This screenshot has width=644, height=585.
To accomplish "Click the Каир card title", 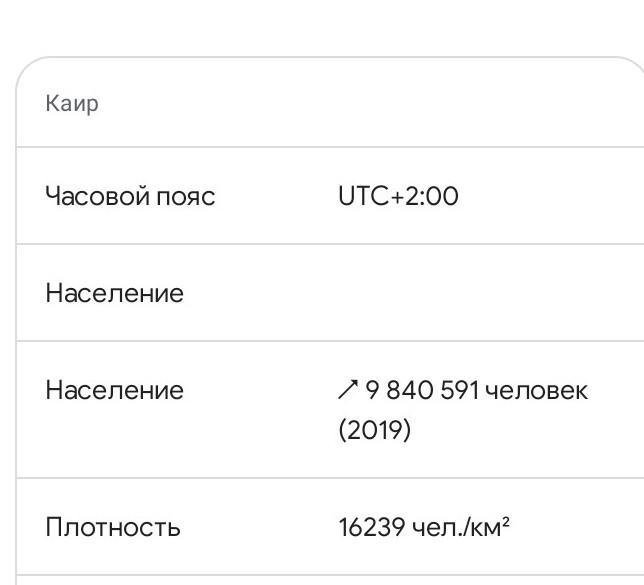I will click(72, 104).
